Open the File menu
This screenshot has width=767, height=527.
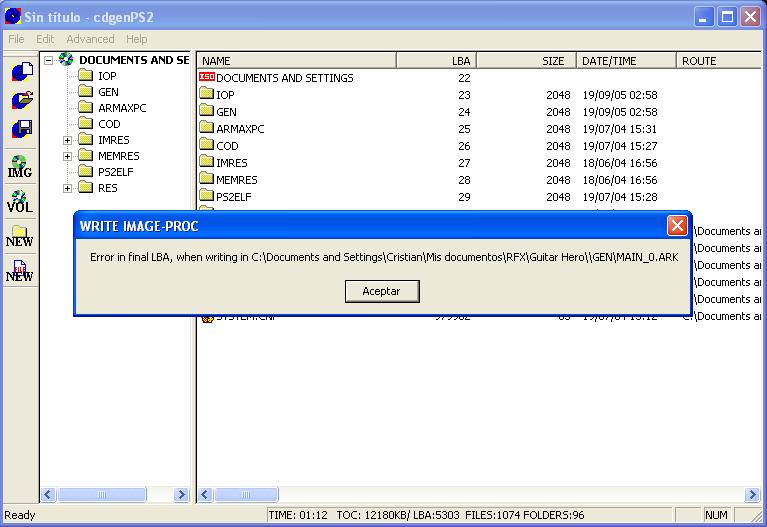point(16,39)
